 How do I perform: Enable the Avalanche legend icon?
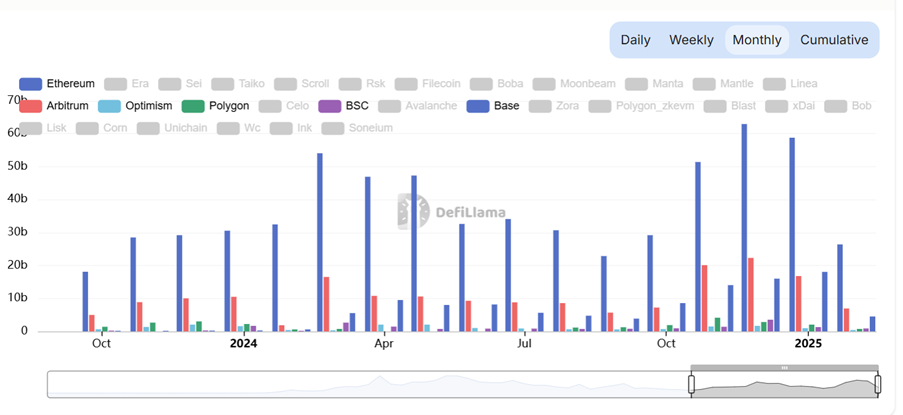[390, 106]
